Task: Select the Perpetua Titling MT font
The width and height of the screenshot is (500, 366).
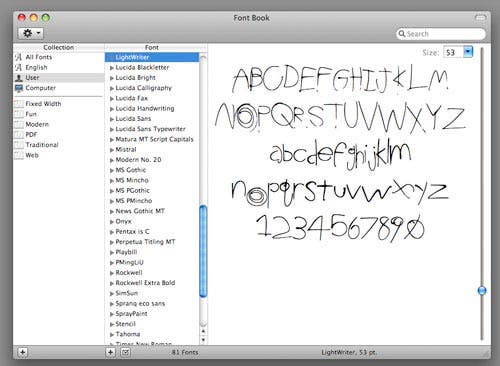Action: (145, 242)
